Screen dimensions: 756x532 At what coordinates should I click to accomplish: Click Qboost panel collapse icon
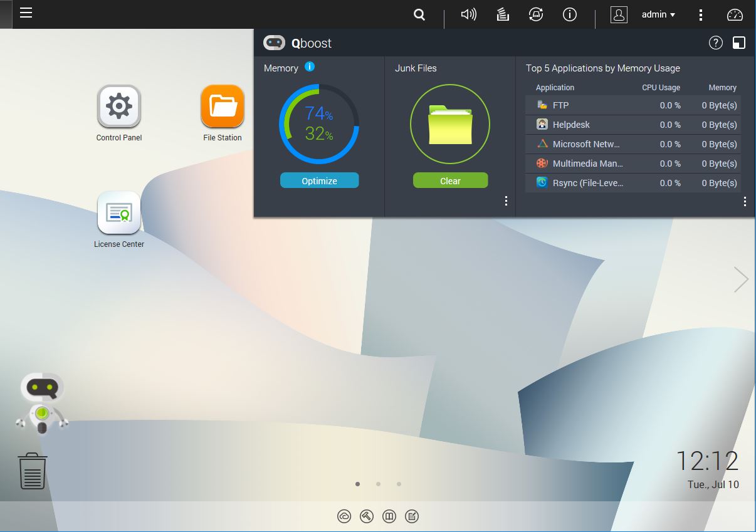739,43
